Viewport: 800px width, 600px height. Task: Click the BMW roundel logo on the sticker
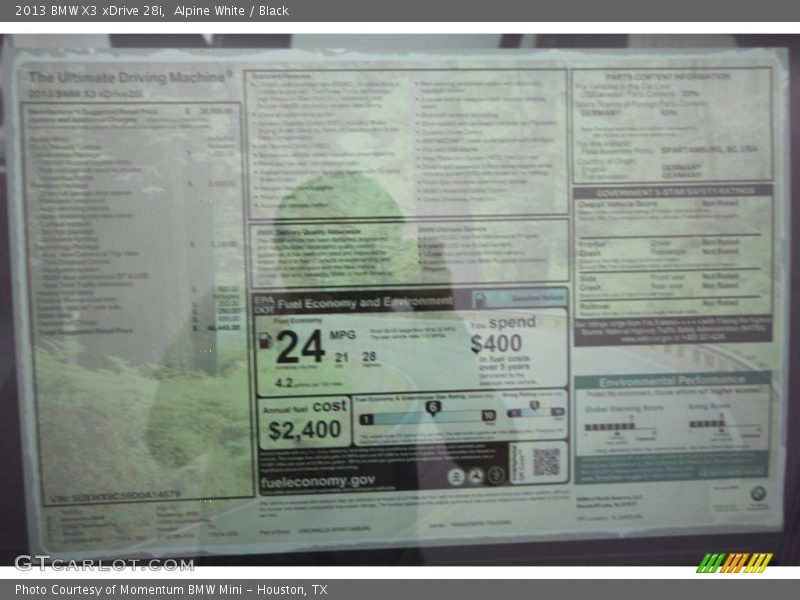[758, 493]
